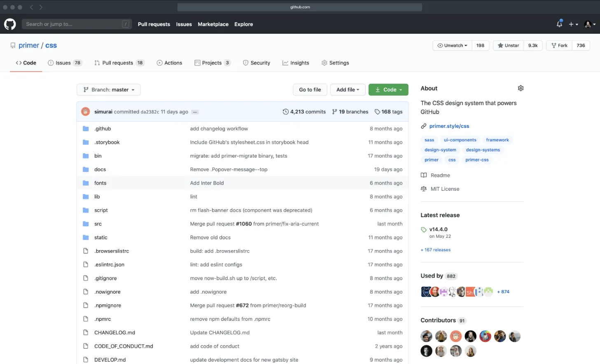Viewport: 600px width, 364px height.
Task: Open the script folder
Action: pyautogui.click(x=101, y=210)
